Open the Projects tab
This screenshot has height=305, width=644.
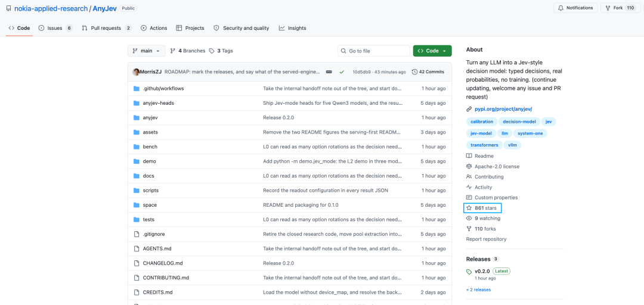pyautogui.click(x=190, y=28)
